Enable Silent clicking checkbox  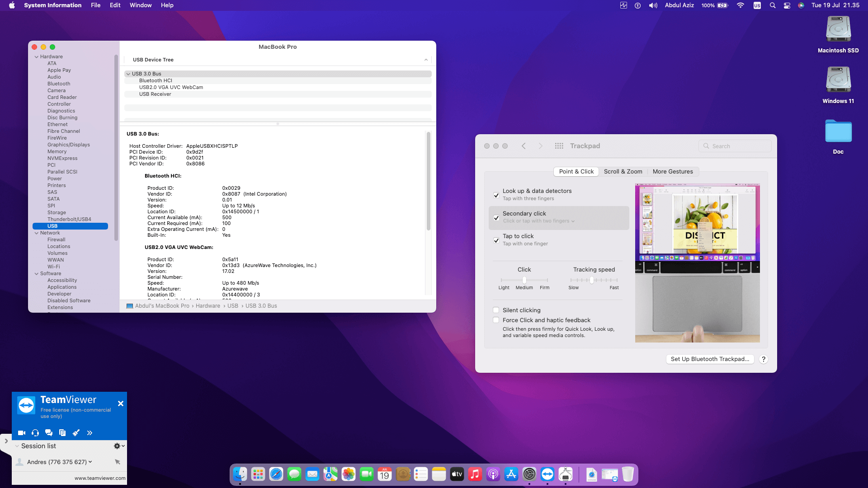tap(496, 310)
